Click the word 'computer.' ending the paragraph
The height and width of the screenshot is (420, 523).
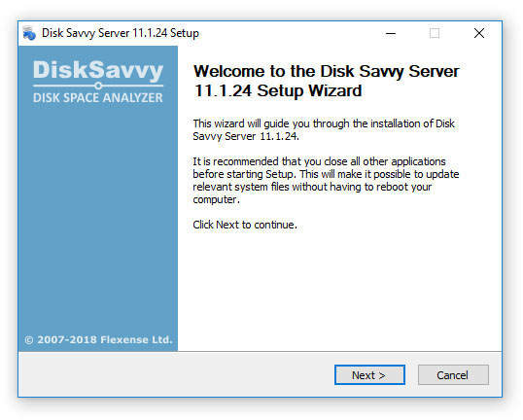click(x=216, y=199)
